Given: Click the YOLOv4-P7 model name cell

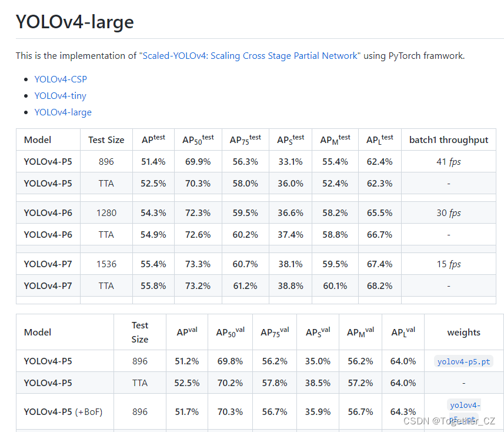Looking at the screenshot, I should 48,264.
